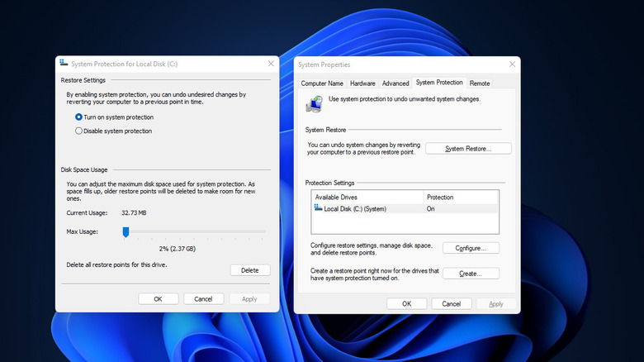
Task: Click the computer shield icon in System Properties
Action: [x=315, y=103]
